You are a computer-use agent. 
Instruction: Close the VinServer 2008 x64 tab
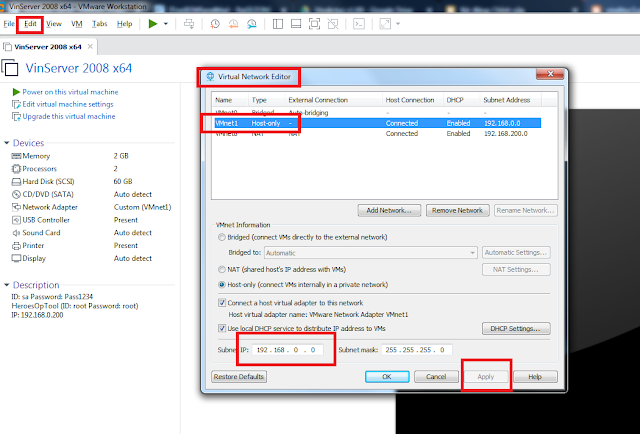click(x=90, y=47)
